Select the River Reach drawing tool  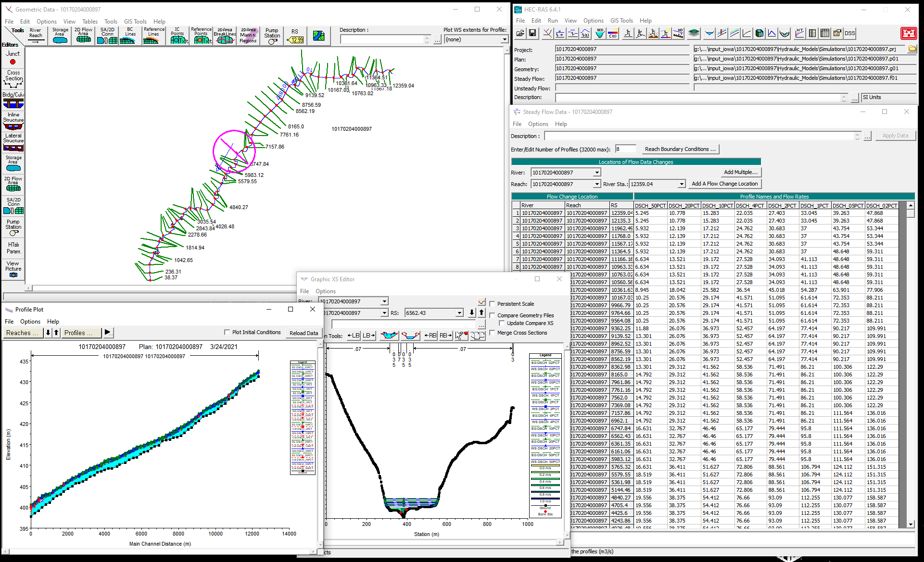point(36,36)
